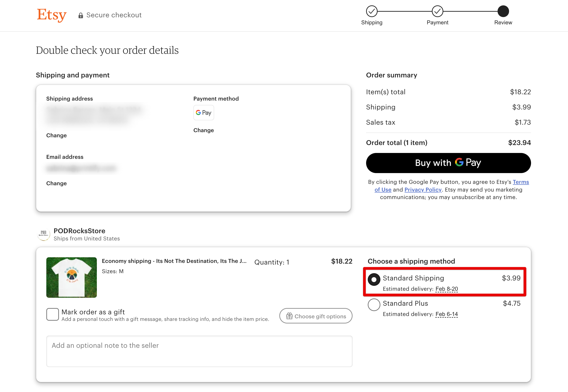Open the PODRocksStore shop name

click(x=79, y=231)
